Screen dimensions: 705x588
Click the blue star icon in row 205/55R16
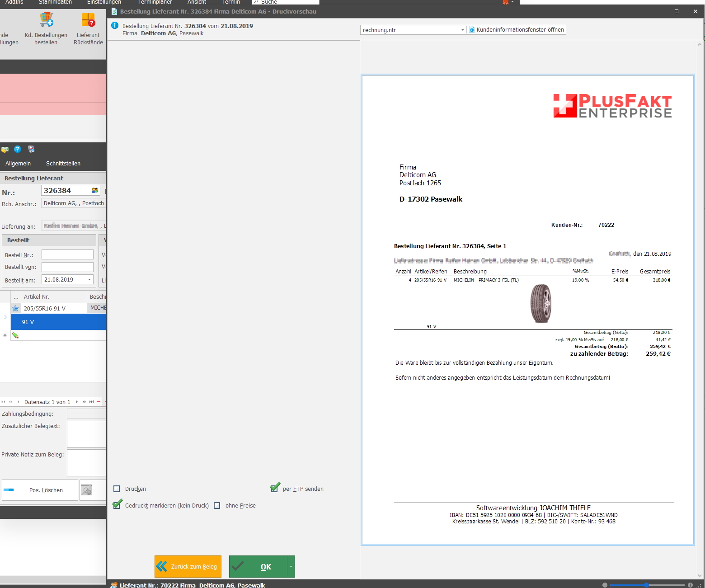tap(15, 308)
